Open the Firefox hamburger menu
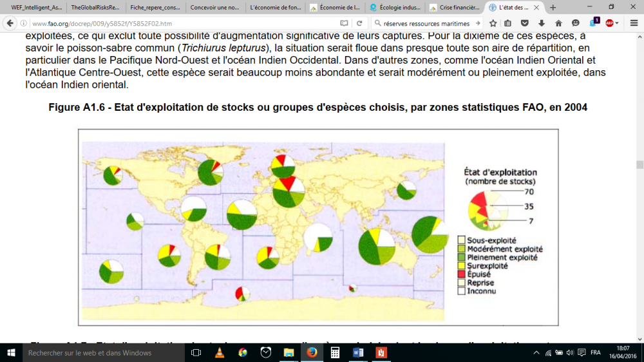Viewport: 644px width, 362px height. click(x=633, y=23)
